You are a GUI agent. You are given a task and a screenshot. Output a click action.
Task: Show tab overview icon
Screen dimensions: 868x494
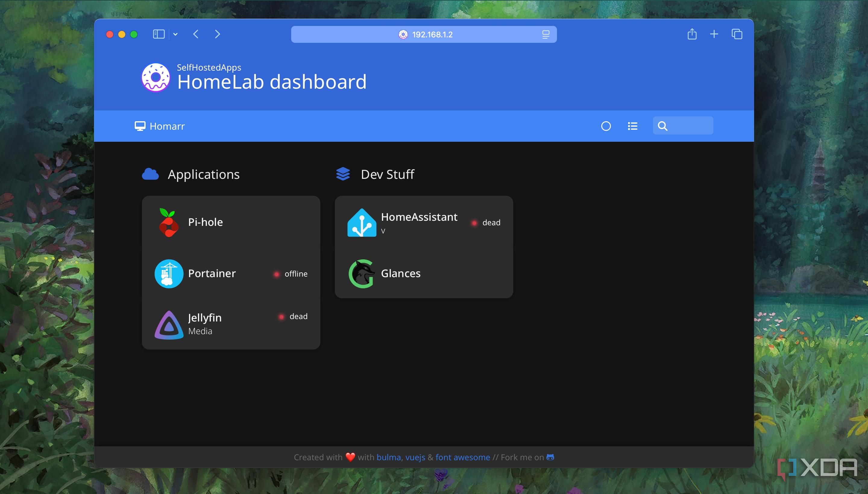tap(737, 34)
